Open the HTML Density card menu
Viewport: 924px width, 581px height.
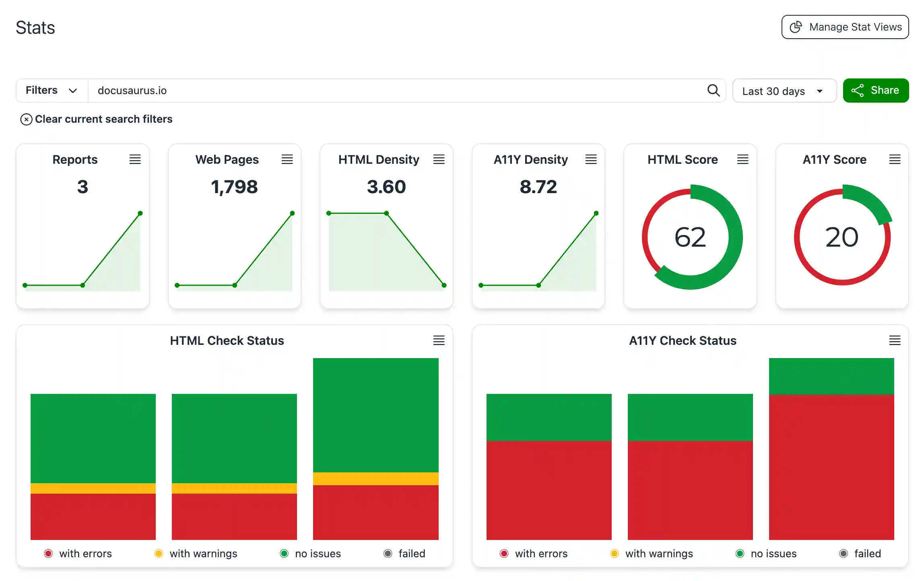[x=439, y=159]
